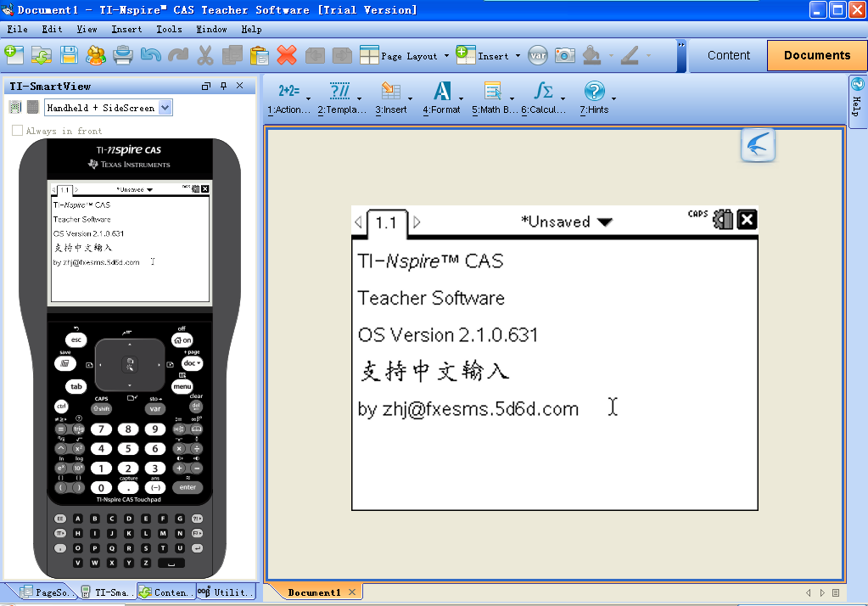
Task: Click the handheld settings icon beside CAPS
Action: (722, 219)
